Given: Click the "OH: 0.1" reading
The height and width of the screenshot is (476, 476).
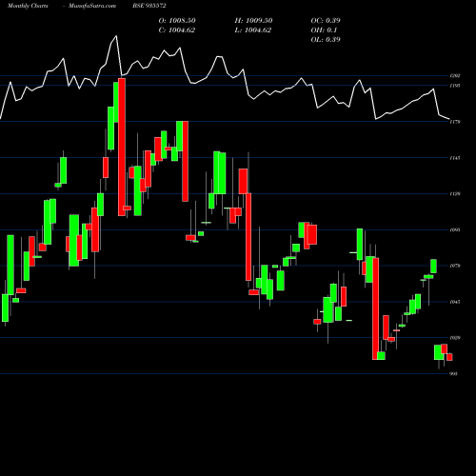Looking at the screenshot, I should coord(324,30).
